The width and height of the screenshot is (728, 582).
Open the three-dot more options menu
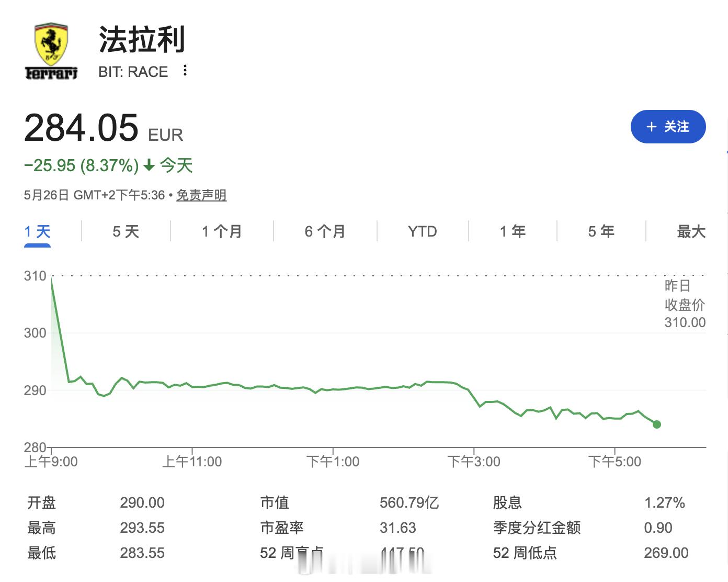pos(185,71)
